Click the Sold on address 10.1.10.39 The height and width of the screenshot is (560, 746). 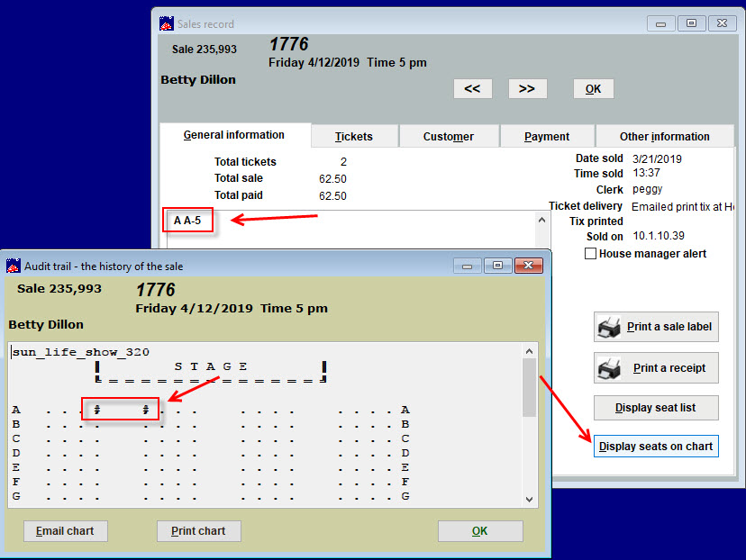pos(659,236)
